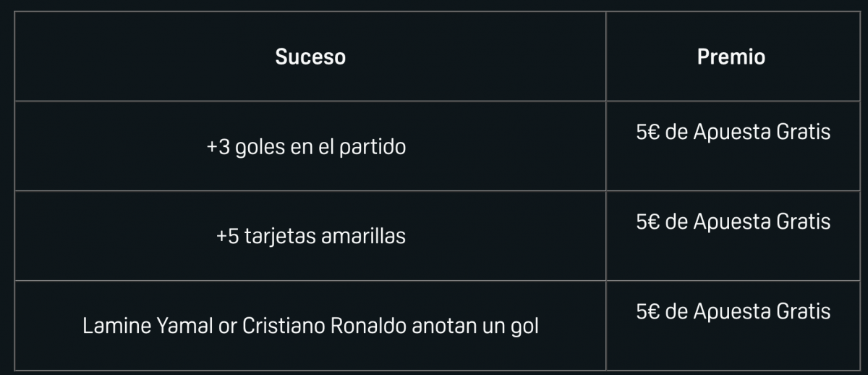Image resolution: width=868 pixels, height=375 pixels.
Task: Click the "+5" number in the cards row
Action: click(x=227, y=237)
